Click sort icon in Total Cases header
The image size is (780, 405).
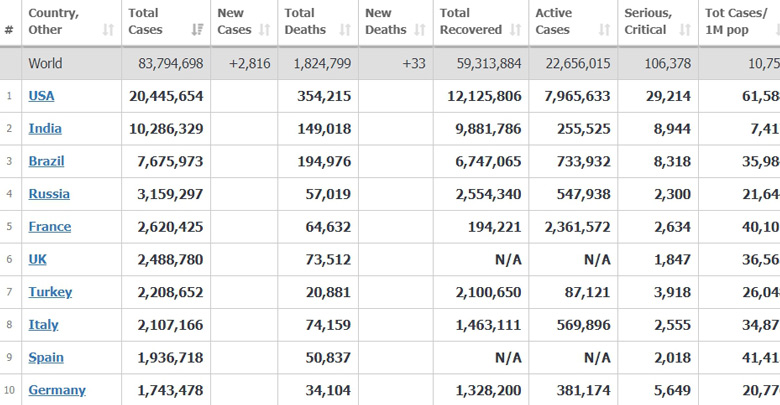click(197, 30)
